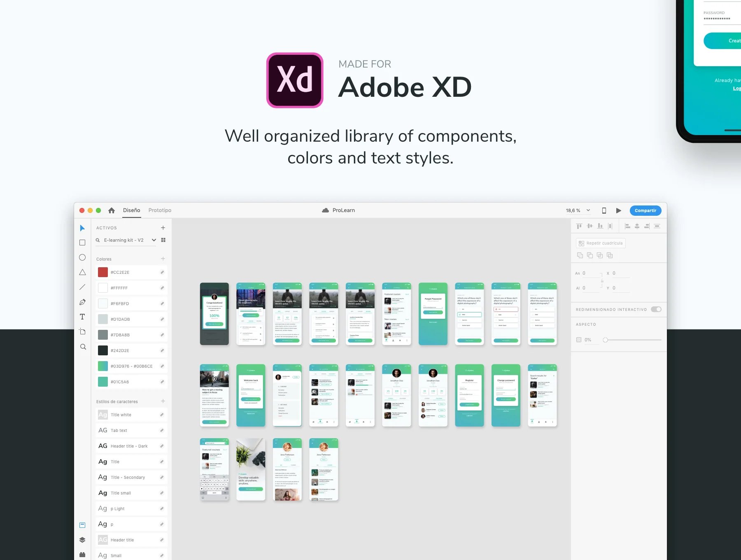Click the boolean Subtract icon
This screenshot has height=560, width=741.
coord(590,255)
